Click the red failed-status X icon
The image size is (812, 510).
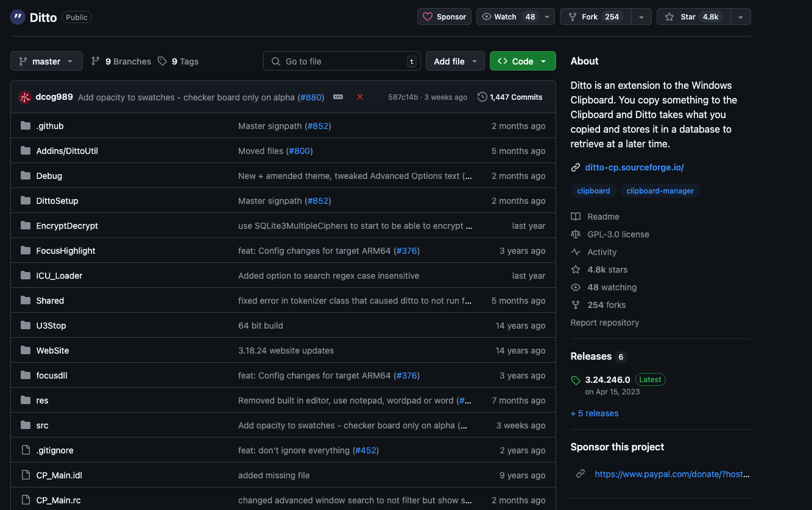coord(360,97)
